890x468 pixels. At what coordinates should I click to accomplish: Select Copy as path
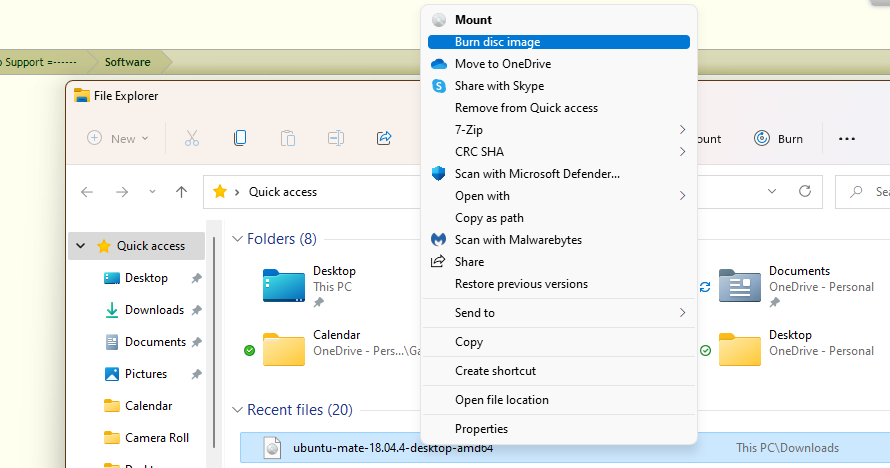pyautogui.click(x=559, y=218)
